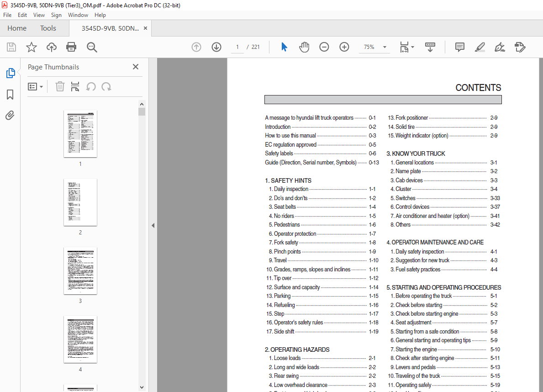Click '2. OPERATING HAZARDS' heading
Image resolution: width=543 pixels, height=392 pixels.
click(297, 350)
